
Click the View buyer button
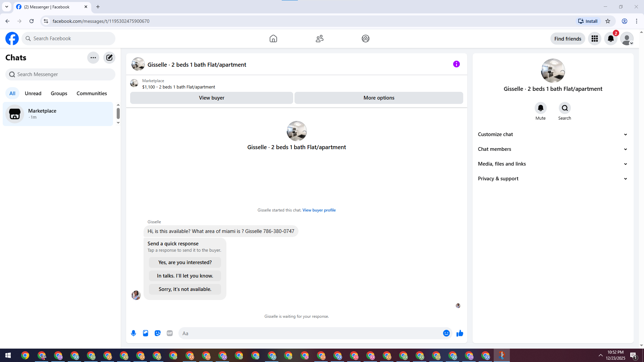tap(211, 98)
